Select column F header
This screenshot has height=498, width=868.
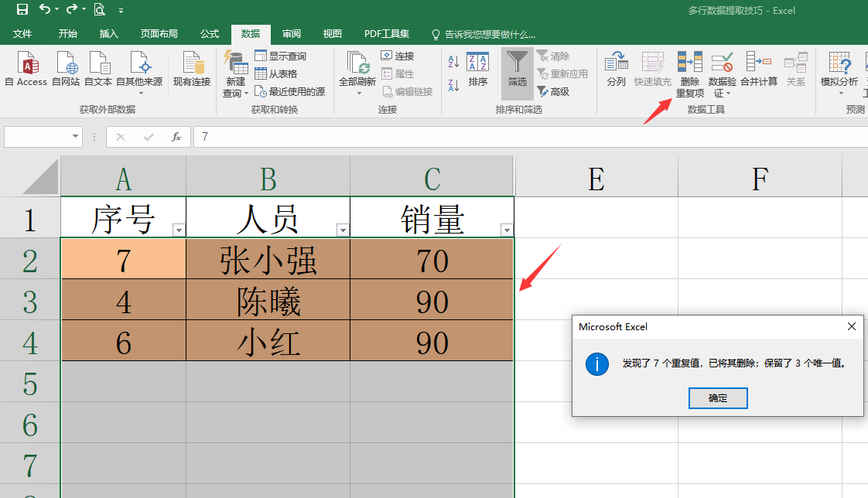point(760,176)
